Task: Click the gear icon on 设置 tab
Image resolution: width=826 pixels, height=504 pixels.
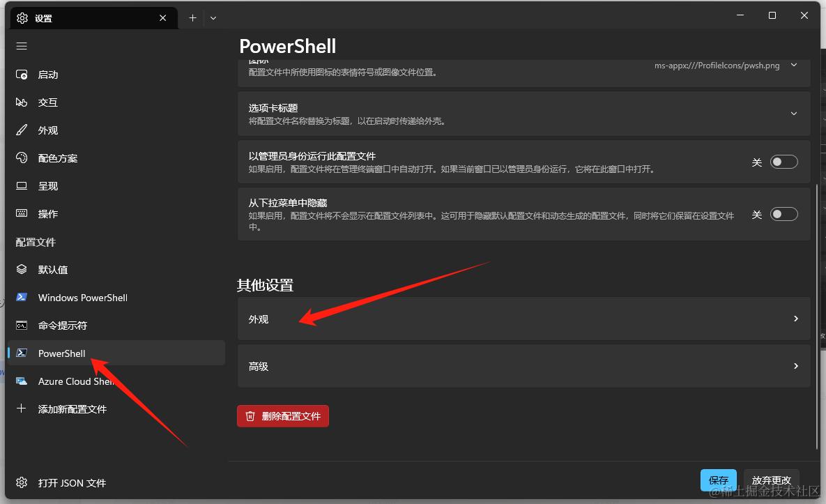Action: pos(22,18)
